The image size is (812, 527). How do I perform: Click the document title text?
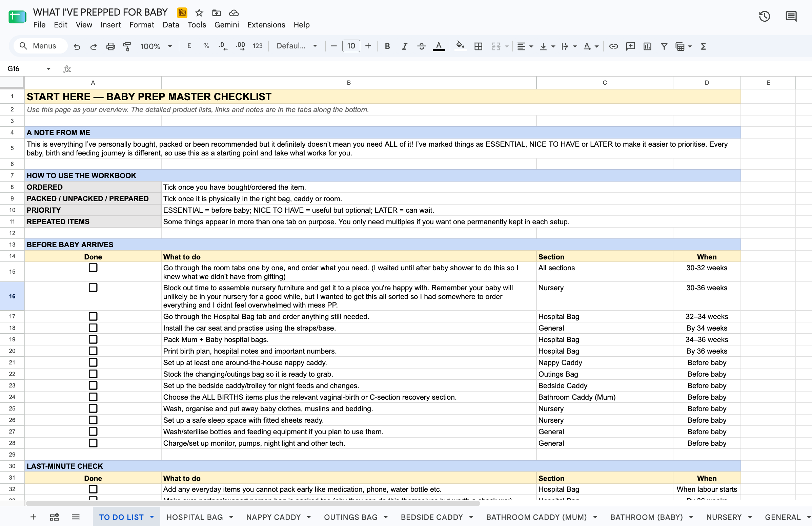[x=100, y=12]
